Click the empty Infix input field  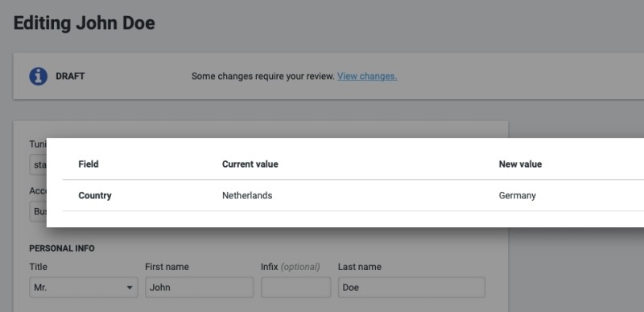click(295, 287)
